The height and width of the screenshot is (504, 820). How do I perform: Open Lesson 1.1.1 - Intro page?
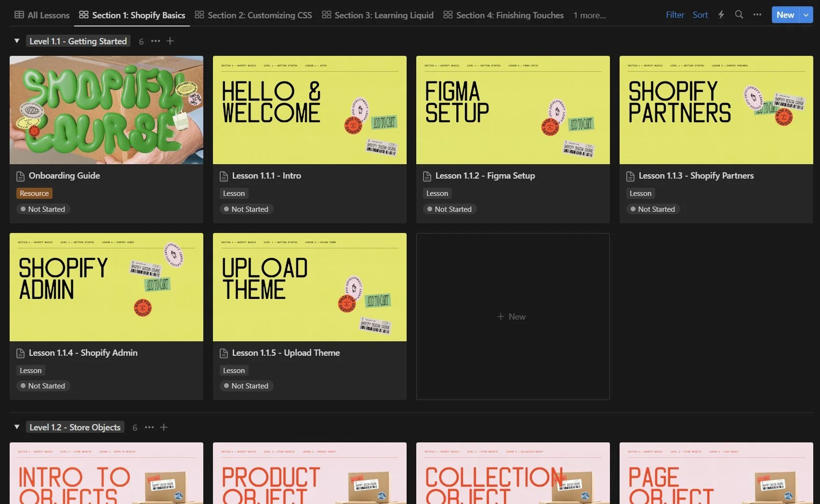click(266, 176)
